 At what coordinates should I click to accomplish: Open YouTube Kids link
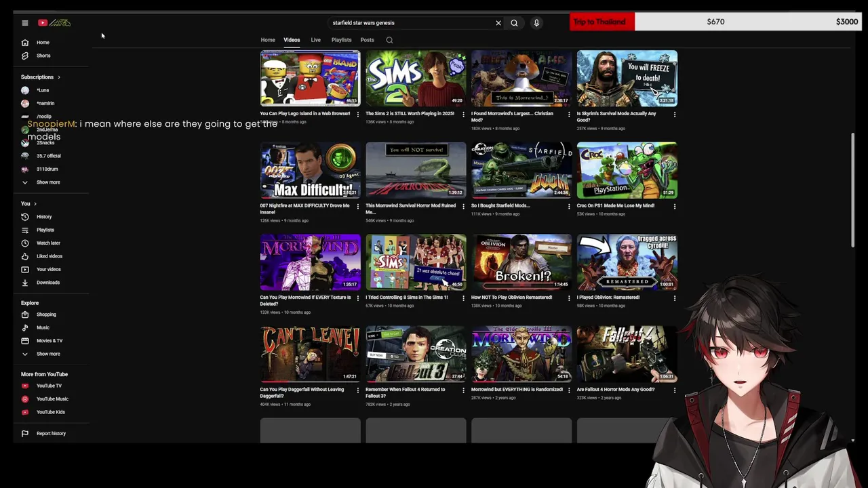(51, 412)
